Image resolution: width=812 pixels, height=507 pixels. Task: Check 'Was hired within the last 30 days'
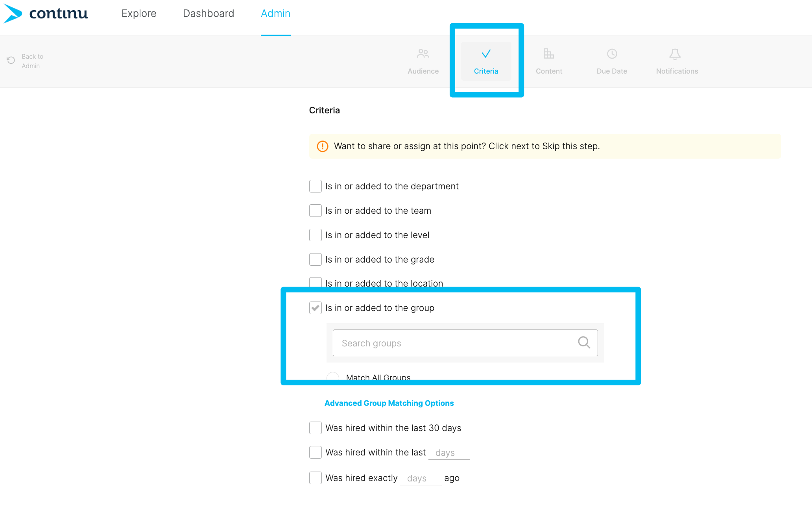coord(315,428)
